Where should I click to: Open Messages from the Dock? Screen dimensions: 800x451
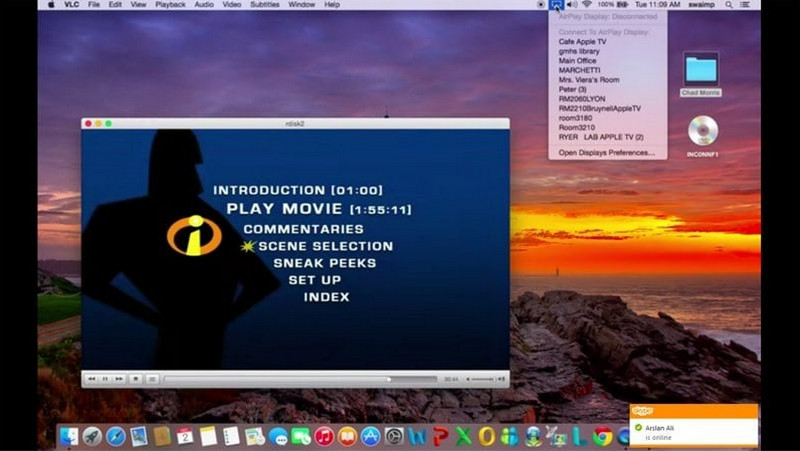click(x=278, y=437)
